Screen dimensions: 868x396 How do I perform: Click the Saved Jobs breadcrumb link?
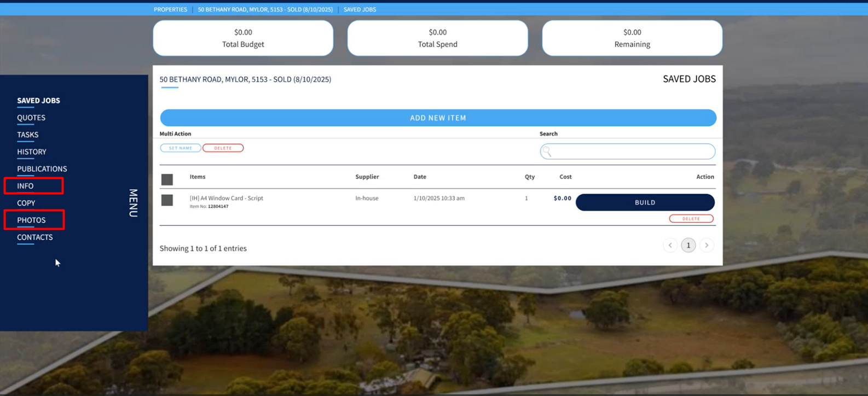pos(360,9)
